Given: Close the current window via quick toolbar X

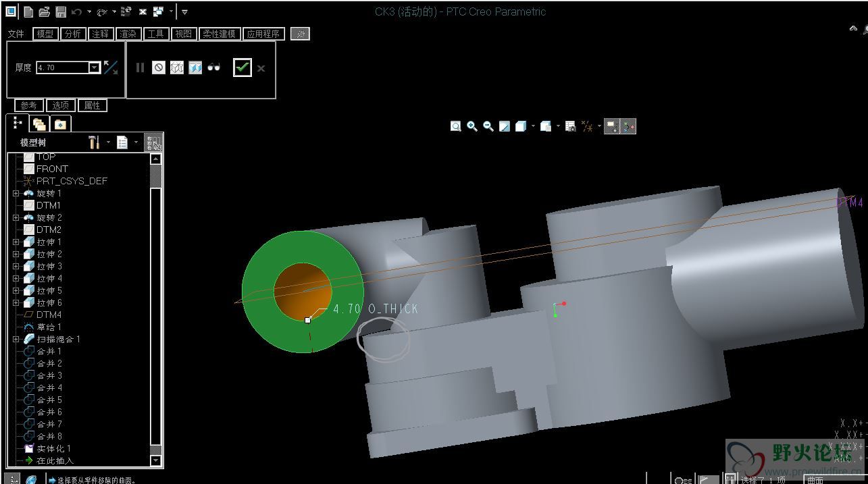Looking at the screenshot, I should pos(143,11).
